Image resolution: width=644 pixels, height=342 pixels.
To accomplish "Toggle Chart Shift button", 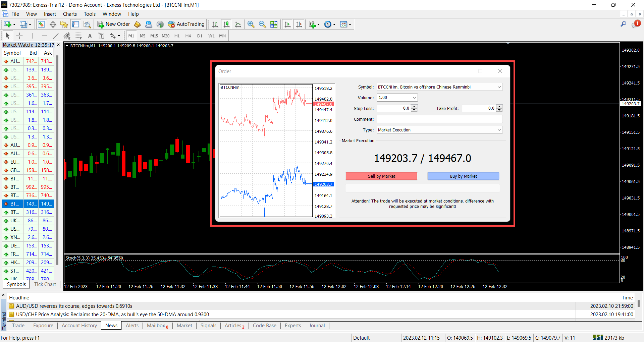I will (299, 24).
